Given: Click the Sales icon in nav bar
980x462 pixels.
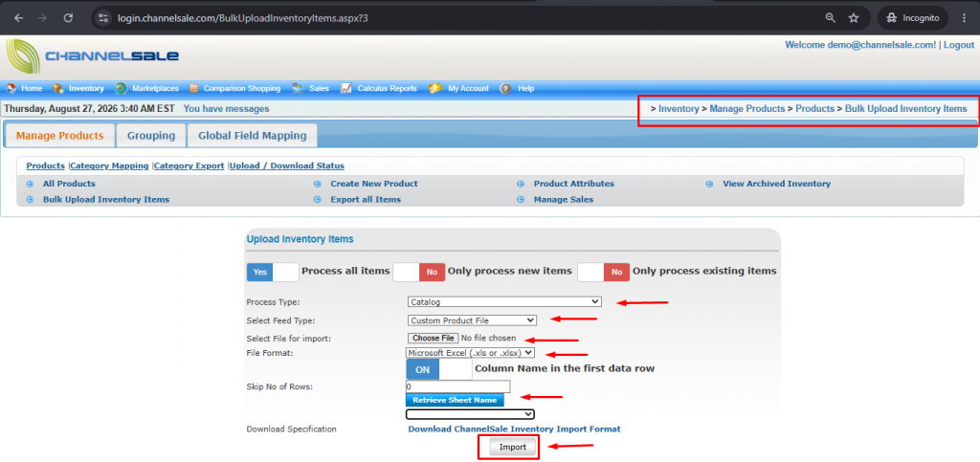Looking at the screenshot, I should 299,89.
